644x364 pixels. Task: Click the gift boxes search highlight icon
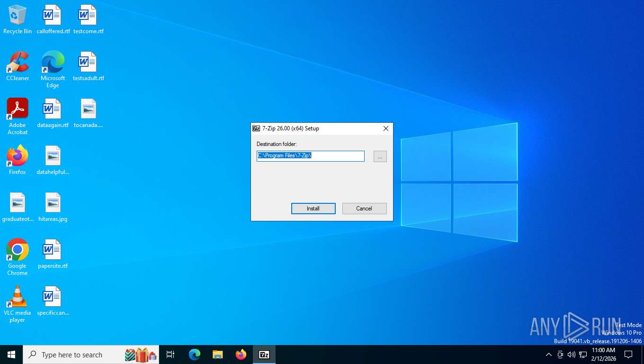click(141, 355)
